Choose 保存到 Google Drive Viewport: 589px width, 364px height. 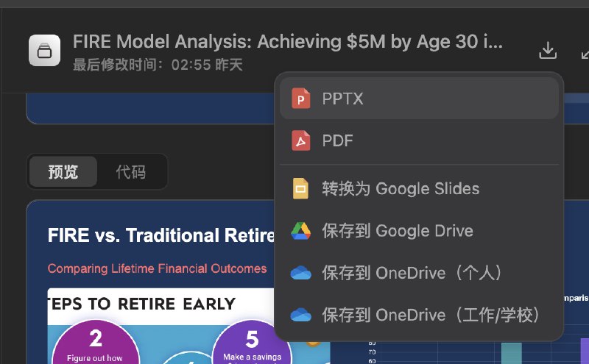[x=419, y=231]
